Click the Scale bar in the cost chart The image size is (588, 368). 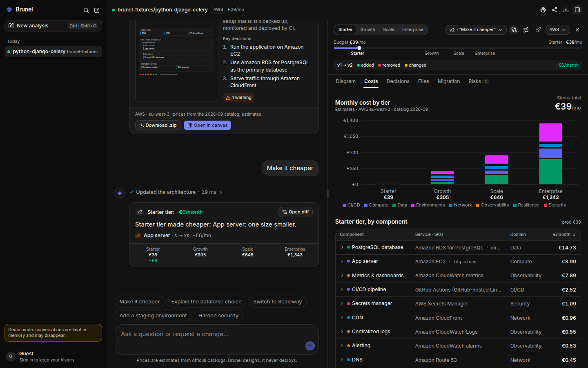pos(497,170)
